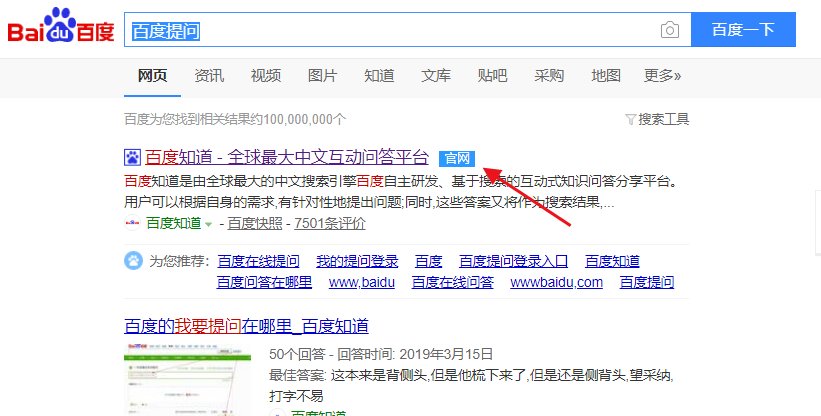821x416 pixels.
Task: Open suggested search 百度提问登录入口
Action: [514, 261]
